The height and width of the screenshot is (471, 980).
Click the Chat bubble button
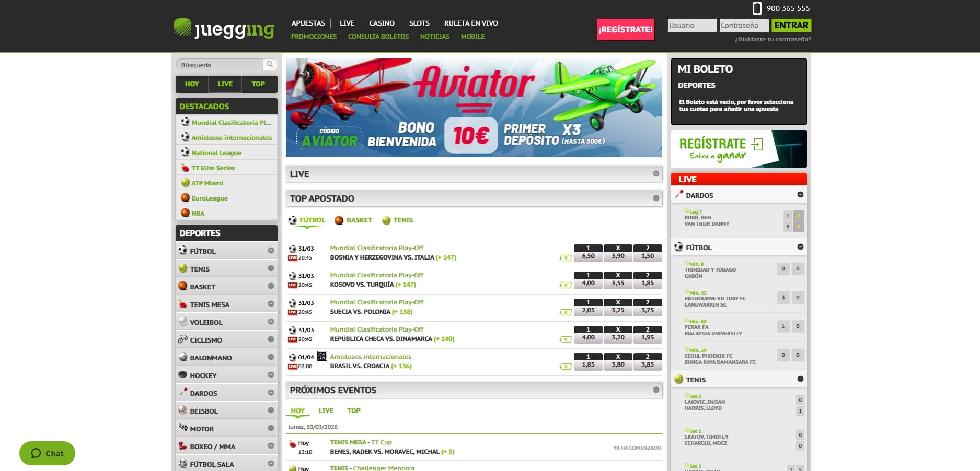[47, 453]
